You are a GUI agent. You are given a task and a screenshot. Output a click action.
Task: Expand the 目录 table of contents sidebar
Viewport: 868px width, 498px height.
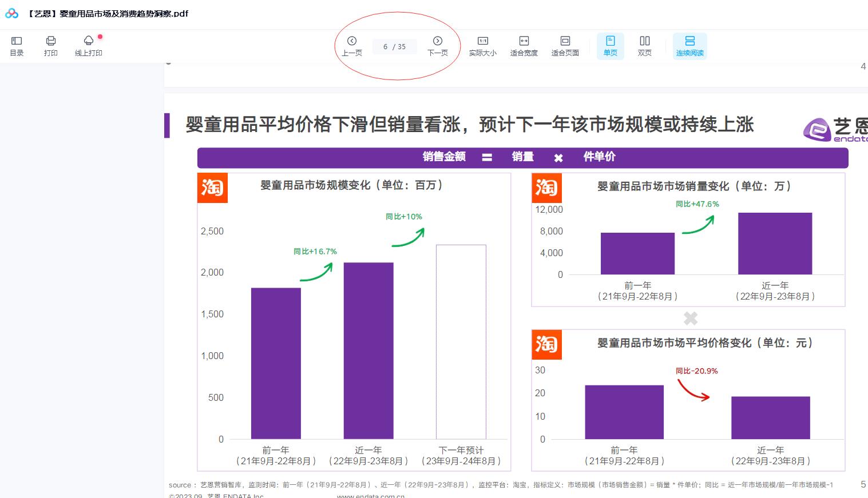[x=17, y=46]
